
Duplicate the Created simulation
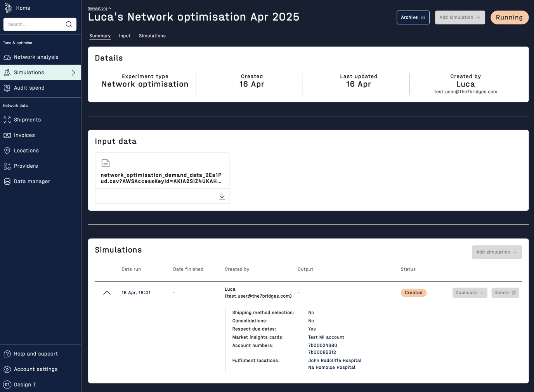470,293
